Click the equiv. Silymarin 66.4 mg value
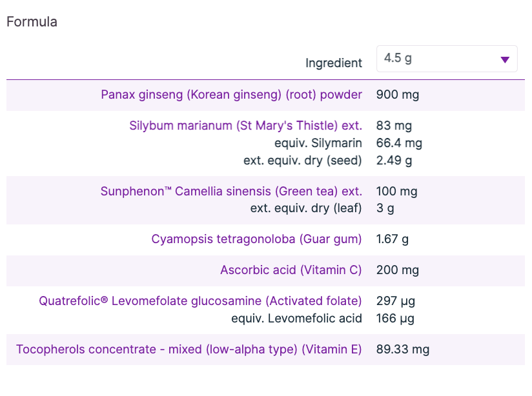Screen dimensions: 532x396 point(399,143)
